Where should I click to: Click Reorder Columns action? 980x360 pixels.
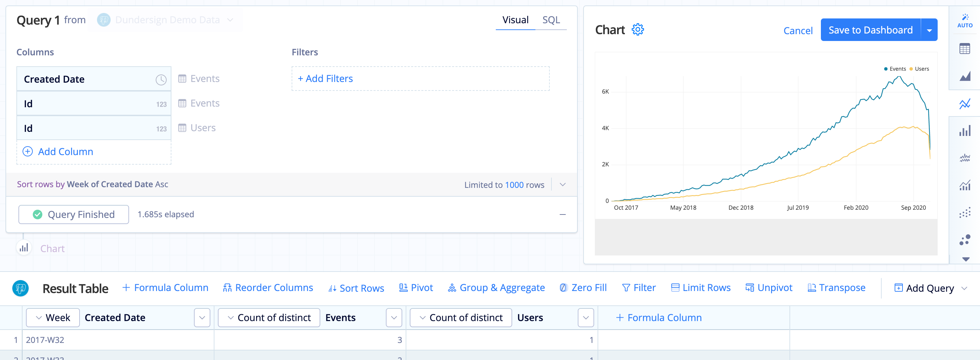(x=268, y=288)
